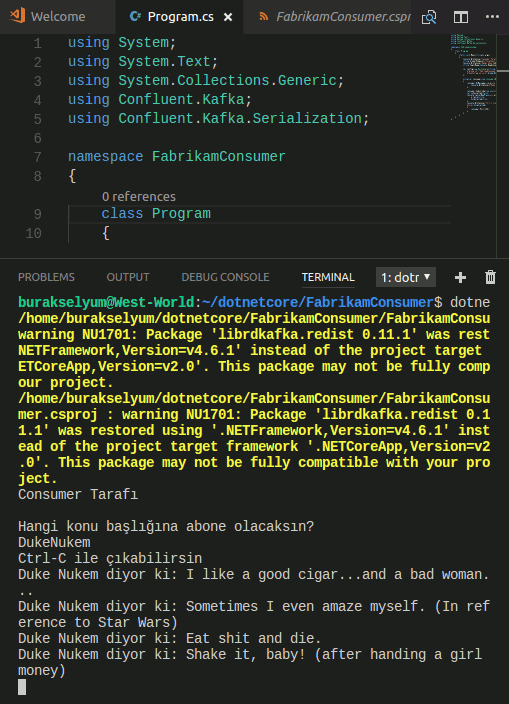Open the terminal selector dropdown '1: dotr'
Image resolution: width=509 pixels, height=704 pixels.
click(x=406, y=277)
